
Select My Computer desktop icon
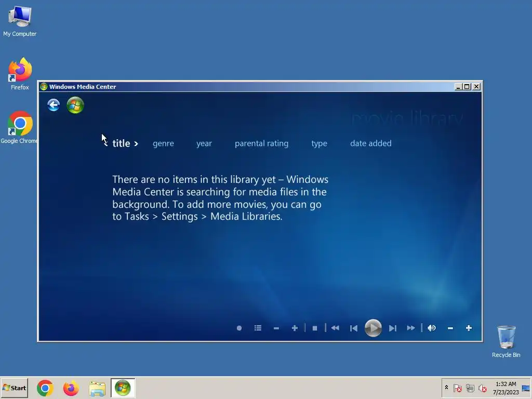pos(20,21)
